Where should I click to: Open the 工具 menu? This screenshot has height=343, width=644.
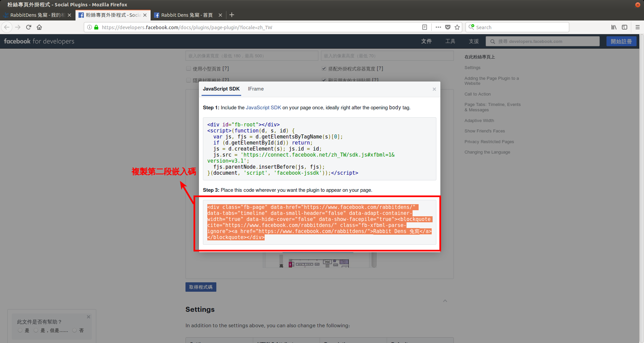pyautogui.click(x=450, y=41)
